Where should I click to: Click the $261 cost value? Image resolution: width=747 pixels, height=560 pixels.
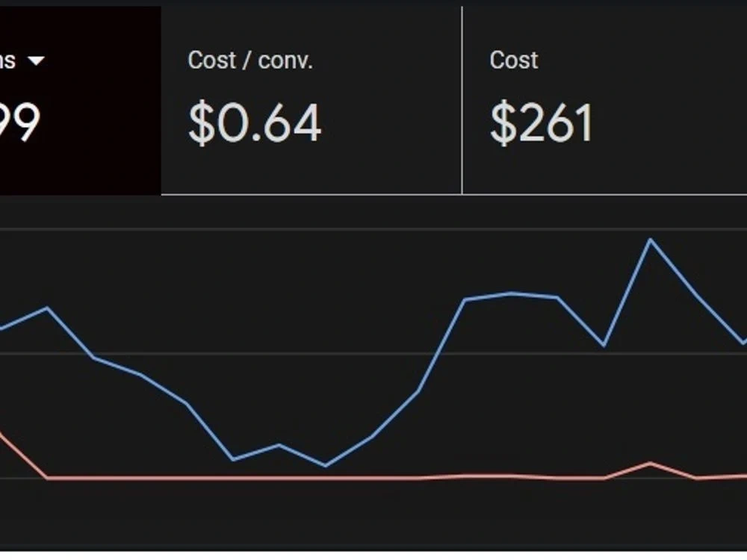541,122
